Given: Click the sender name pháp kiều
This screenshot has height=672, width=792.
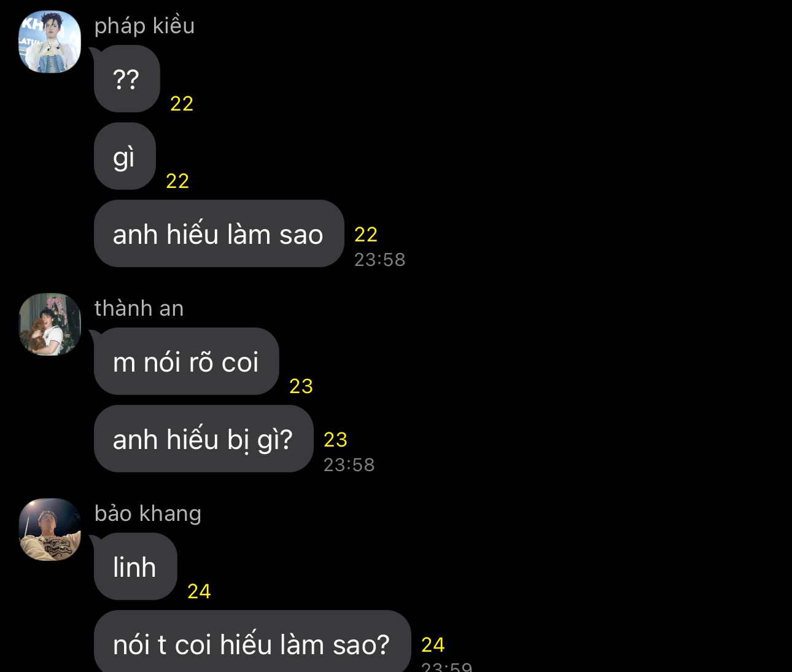Looking at the screenshot, I should pyautogui.click(x=144, y=26).
